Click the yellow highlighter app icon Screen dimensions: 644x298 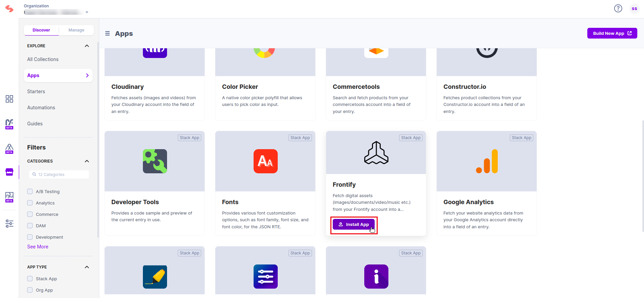pos(155,277)
